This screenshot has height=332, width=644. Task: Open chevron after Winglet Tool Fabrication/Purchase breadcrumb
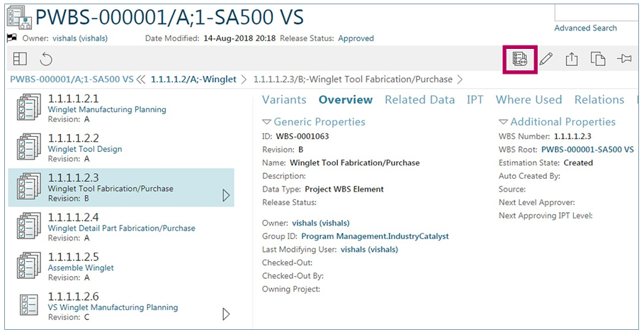coord(460,79)
